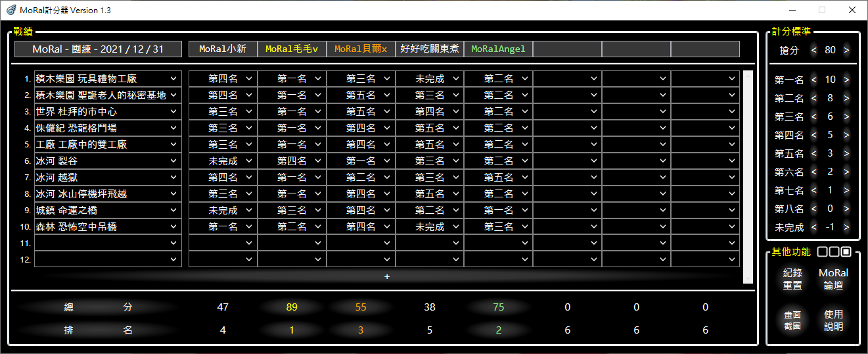Edit player name field 好好吃關東煮
This screenshot has height=354, width=868.
click(x=430, y=49)
